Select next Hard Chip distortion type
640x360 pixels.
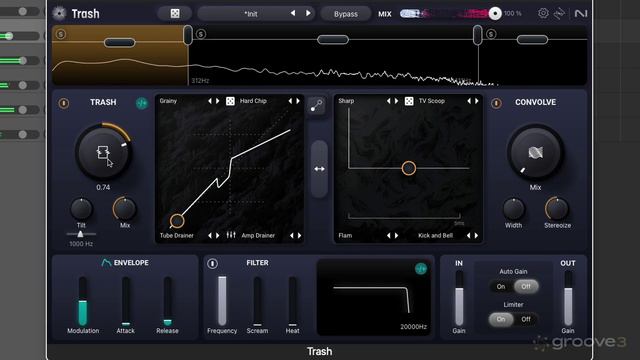pos(298,101)
